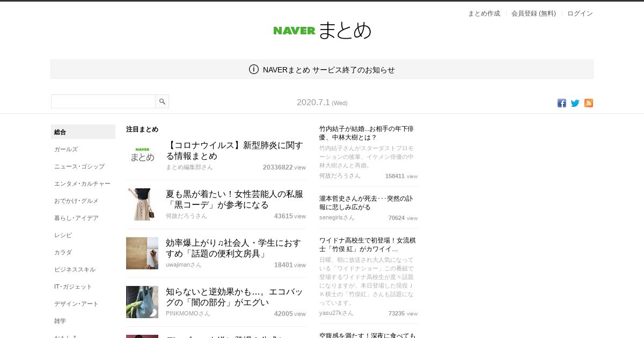This screenshot has width=644, height=338.
Task: Open author PINKMOMOさん
Action: (188, 314)
